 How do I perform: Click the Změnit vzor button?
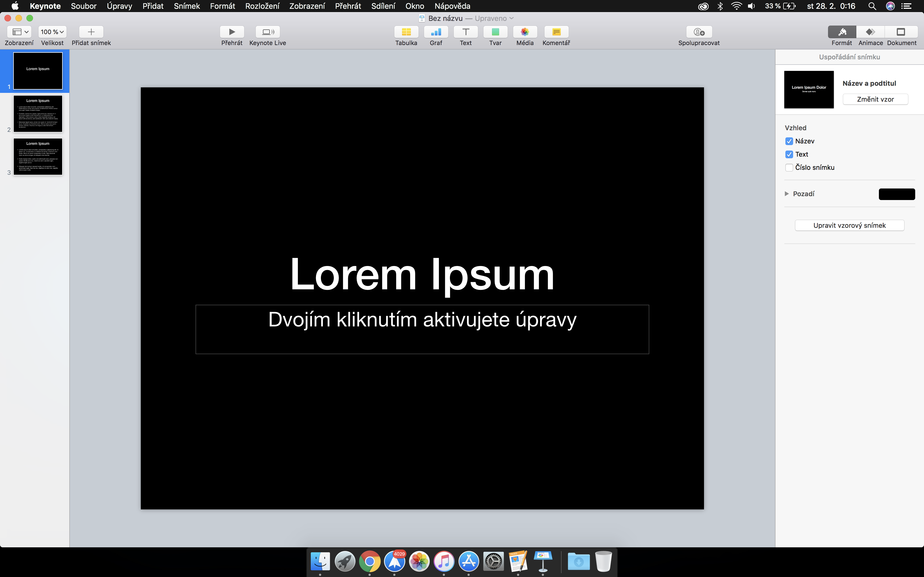(x=875, y=99)
